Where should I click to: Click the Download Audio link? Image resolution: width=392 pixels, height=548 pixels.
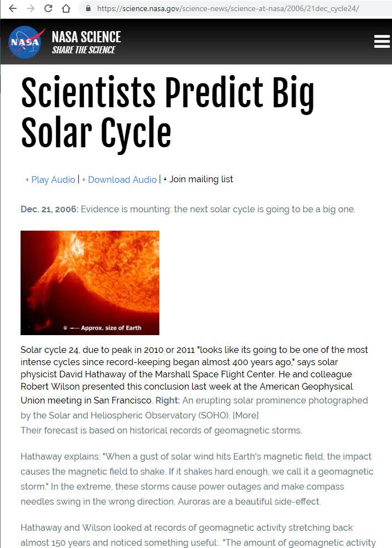pos(122,180)
